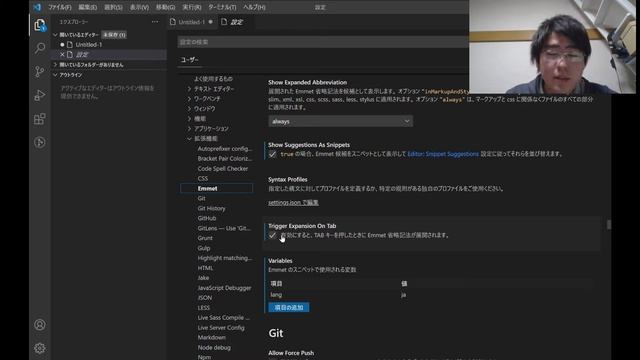Select CSS in the settings tree
The image size is (640, 360).
click(202, 178)
